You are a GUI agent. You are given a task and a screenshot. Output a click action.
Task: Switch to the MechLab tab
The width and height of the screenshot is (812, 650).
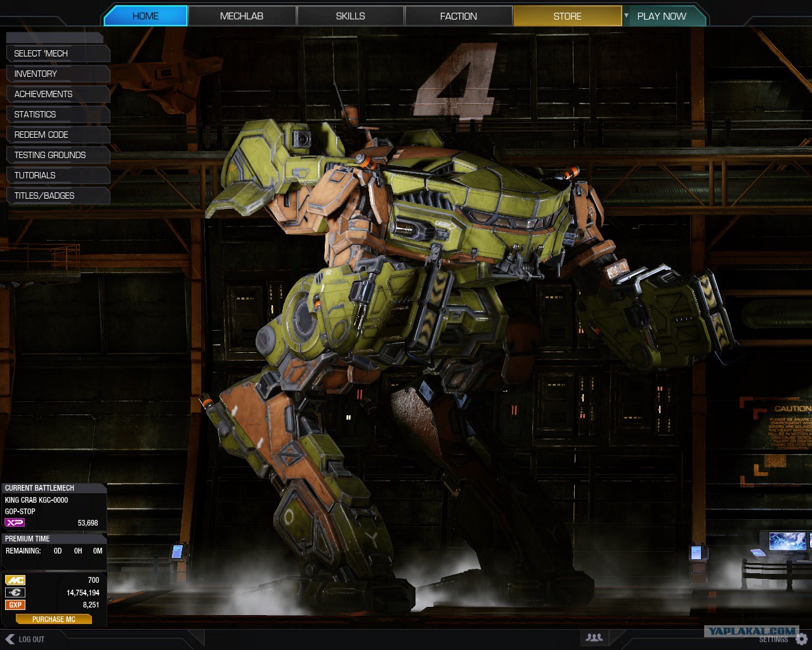pyautogui.click(x=242, y=16)
